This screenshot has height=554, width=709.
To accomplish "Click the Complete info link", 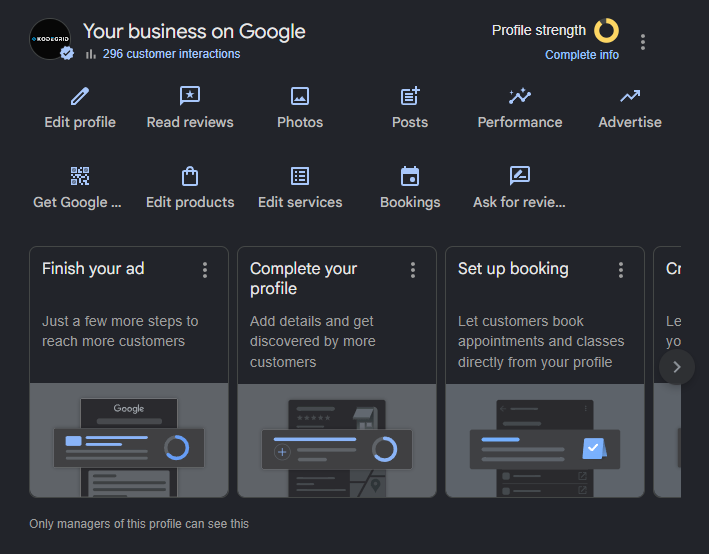I will point(582,55).
